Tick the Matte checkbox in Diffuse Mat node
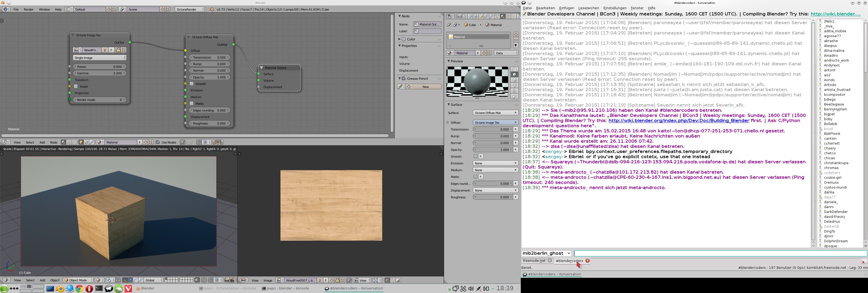Viewport: 868px width, 293px height. (x=192, y=104)
